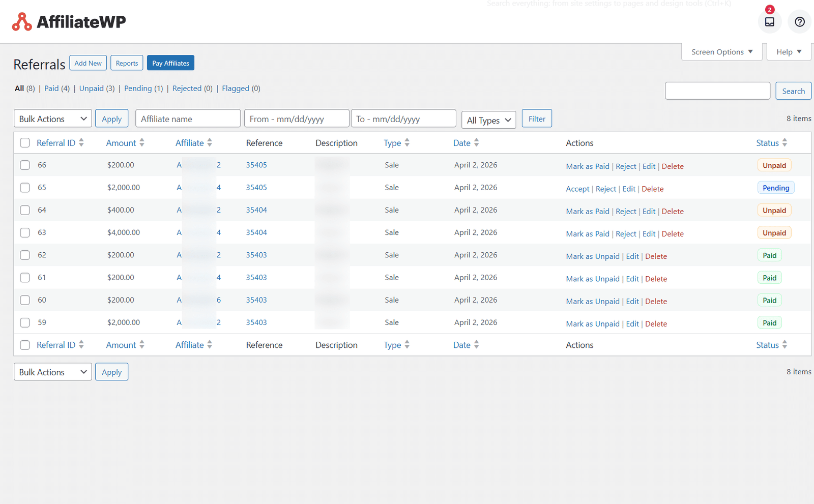Accept pending referral 65
This screenshot has height=504, width=814.
577,189
